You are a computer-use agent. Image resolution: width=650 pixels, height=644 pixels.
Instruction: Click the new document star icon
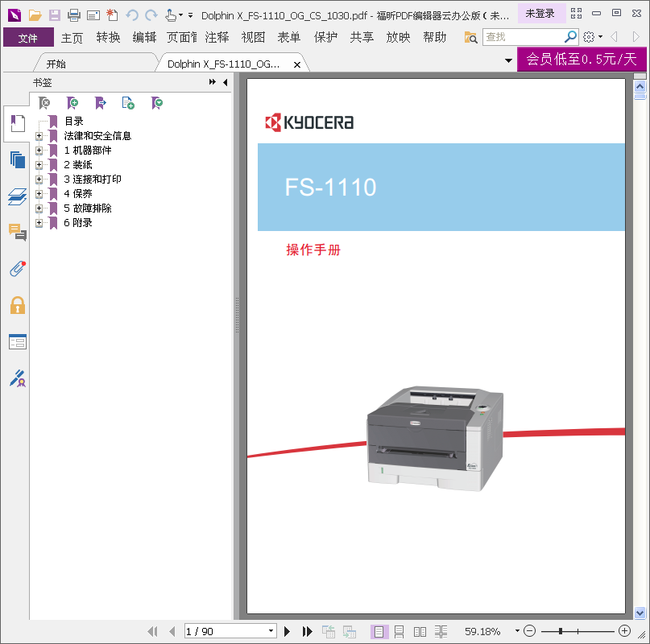(x=112, y=15)
